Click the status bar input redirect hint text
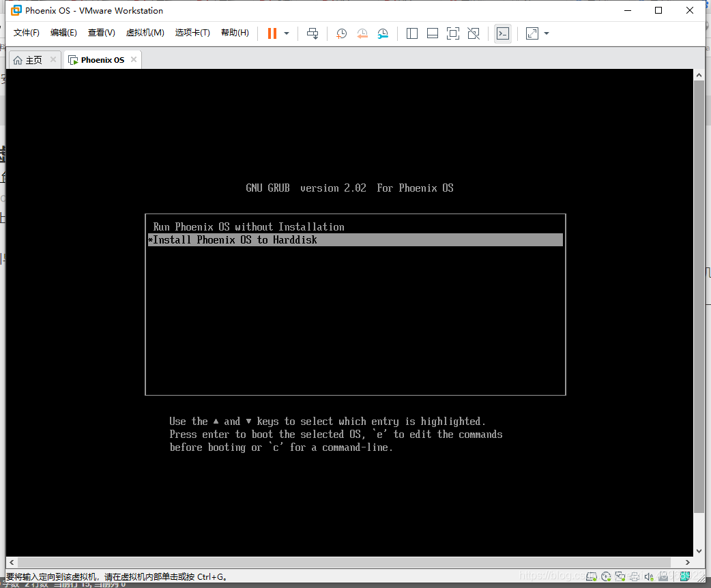 (x=117, y=576)
